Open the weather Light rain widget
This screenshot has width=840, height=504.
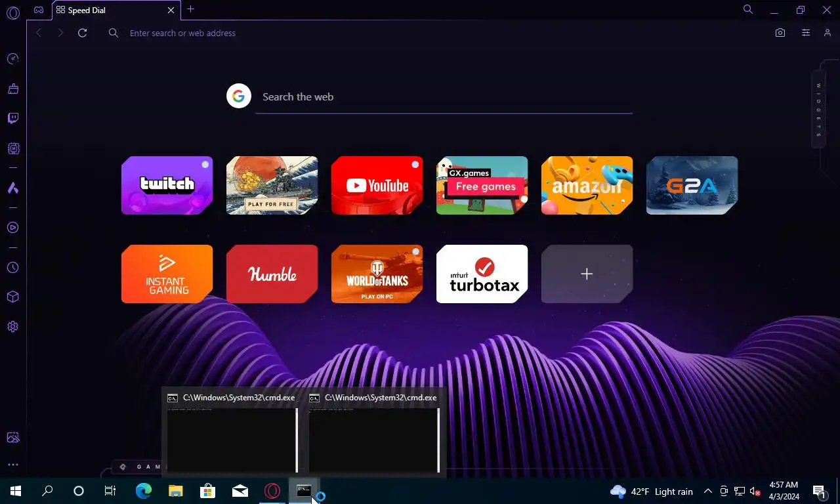(x=652, y=492)
